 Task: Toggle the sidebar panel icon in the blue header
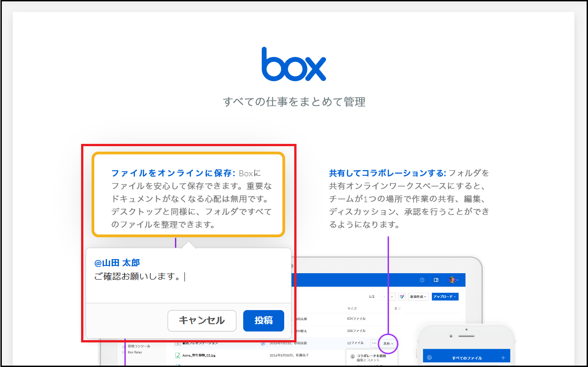click(x=436, y=280)
